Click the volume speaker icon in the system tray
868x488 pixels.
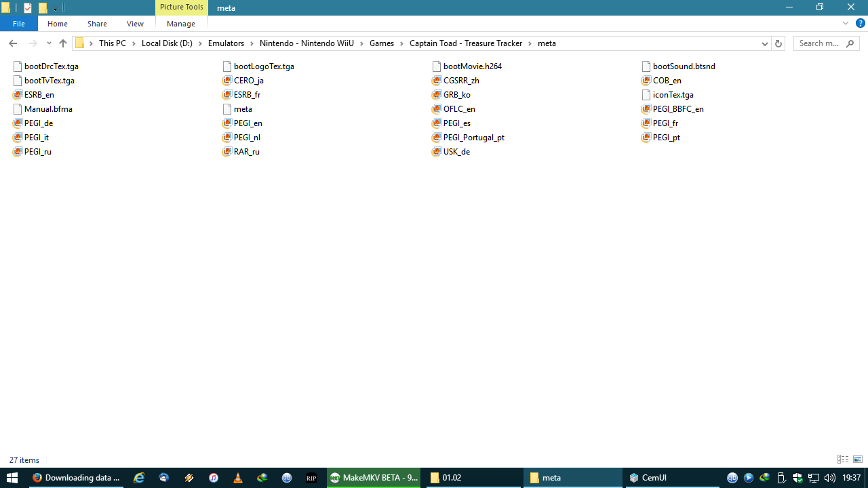[829, 478]
